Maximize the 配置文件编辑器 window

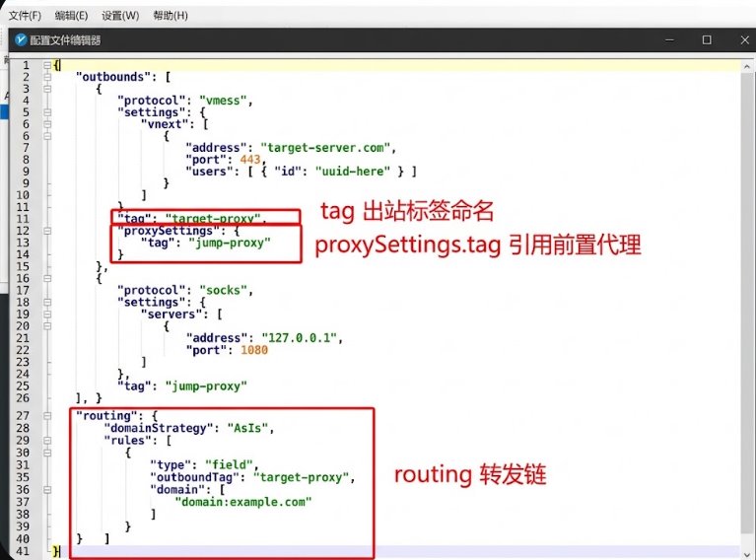point(707,40)
